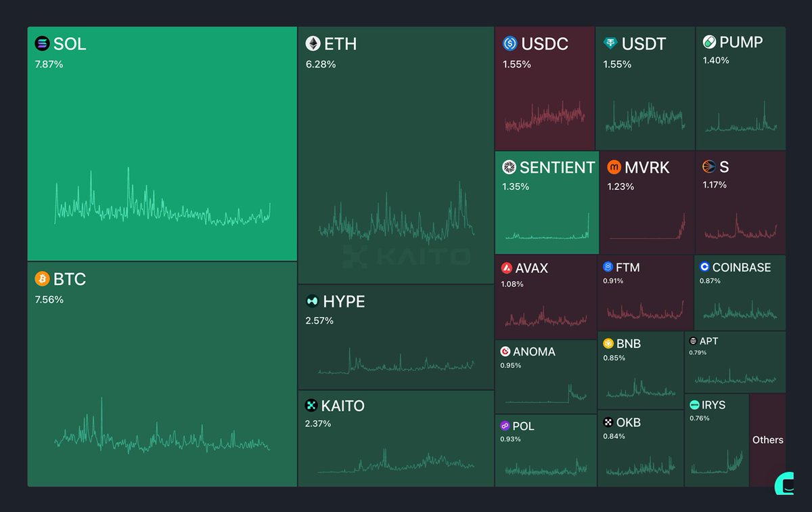Open the KAITO token label
Screen dimensions: 812x512
coord(342,406)
